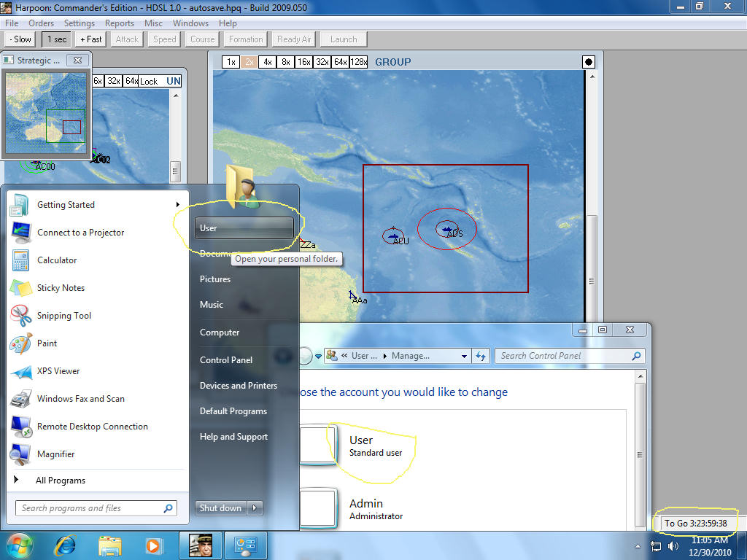Switch to Control Panel taskbar icon
The image size is (747, 560).
coord(245,545)
